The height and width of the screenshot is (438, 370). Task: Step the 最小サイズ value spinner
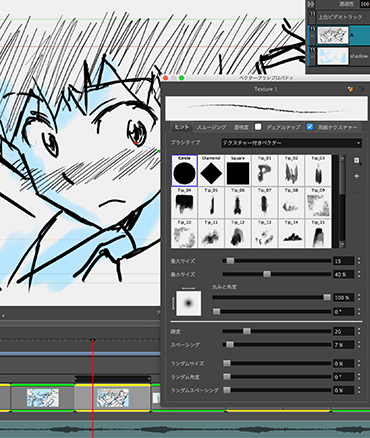(x=359, y=274)
